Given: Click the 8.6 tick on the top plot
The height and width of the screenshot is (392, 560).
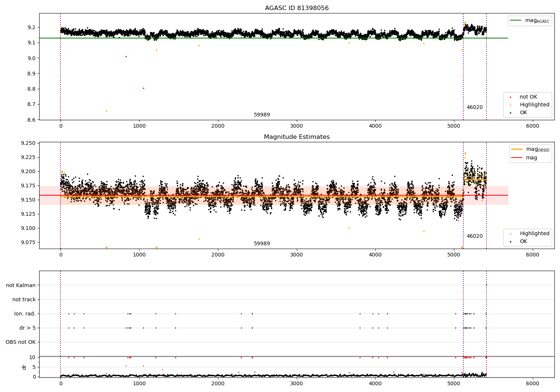Looking at the screenshot, I should pos(31,120).
